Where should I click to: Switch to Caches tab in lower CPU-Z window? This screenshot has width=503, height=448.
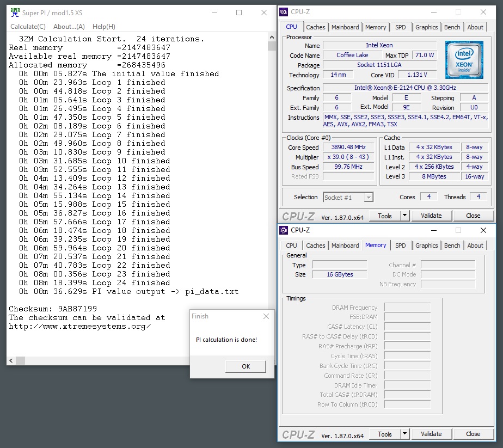pos(315,246)
